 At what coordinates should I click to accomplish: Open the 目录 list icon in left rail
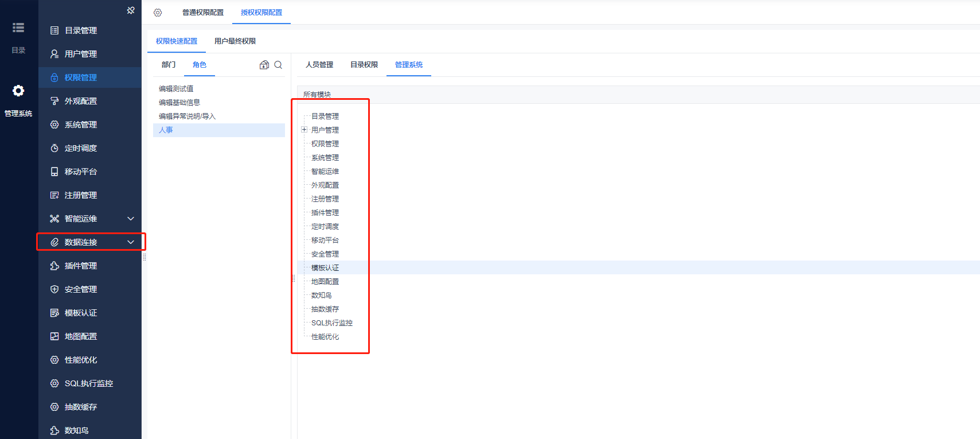[18, 28]
